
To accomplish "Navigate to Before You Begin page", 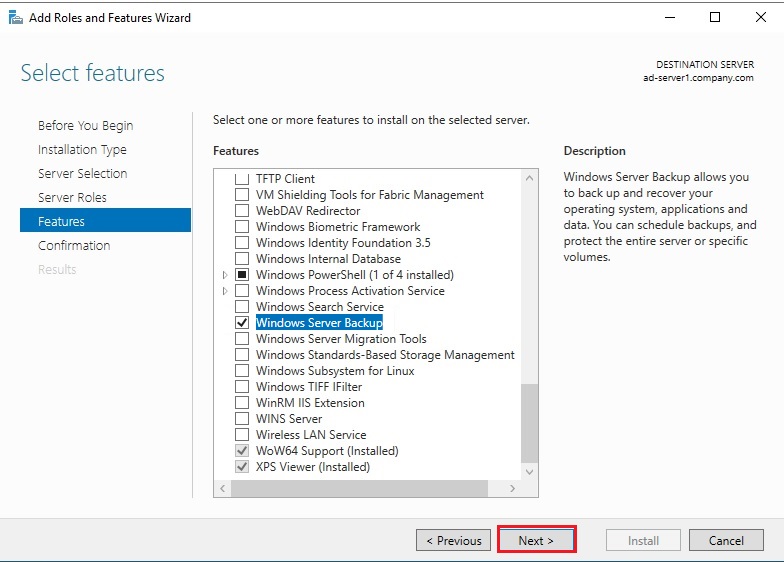I will click(x=85, y=125).
